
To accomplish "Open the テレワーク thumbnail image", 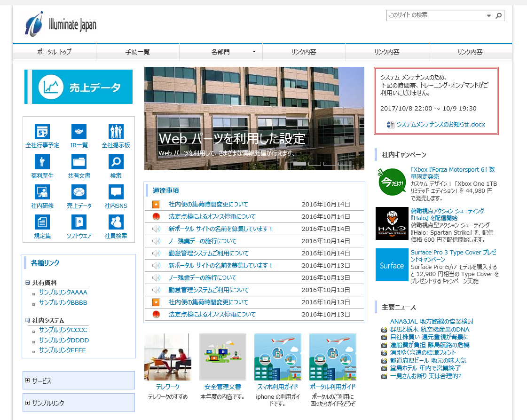I will [167, 357].
